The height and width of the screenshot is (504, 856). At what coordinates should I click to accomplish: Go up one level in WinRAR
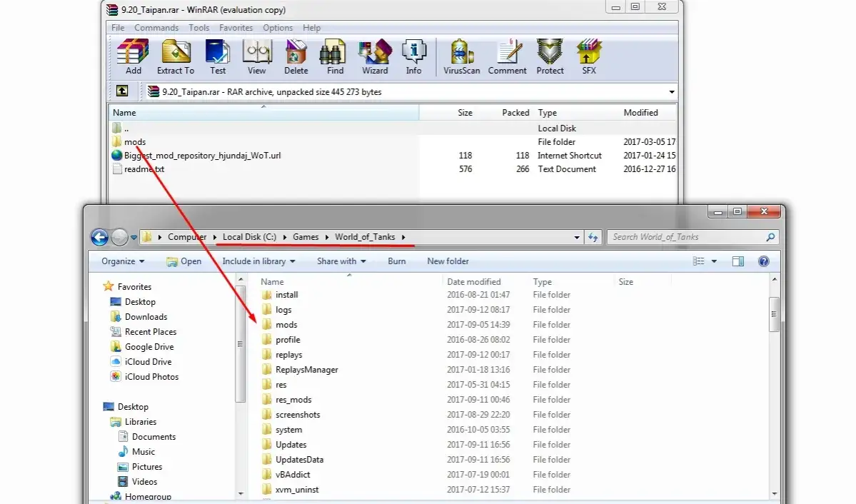(x=122, y=91)
